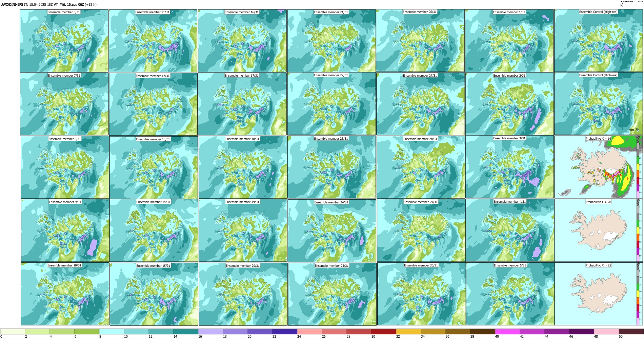This screenshot has height=339, width=644.
Task: Open the Ensemble member 22/31 map
Action: [x=331, y=104]
